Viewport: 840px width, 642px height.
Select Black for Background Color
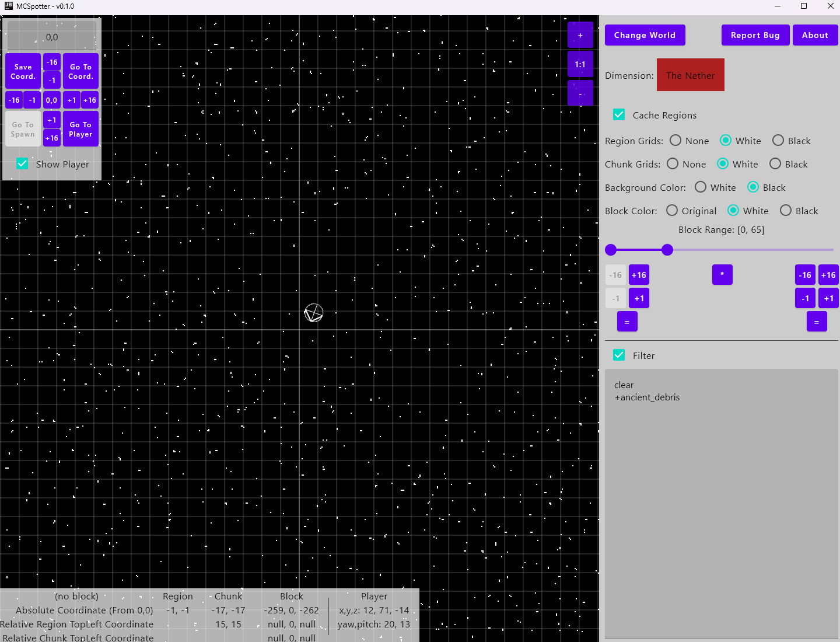coord(753,187)
